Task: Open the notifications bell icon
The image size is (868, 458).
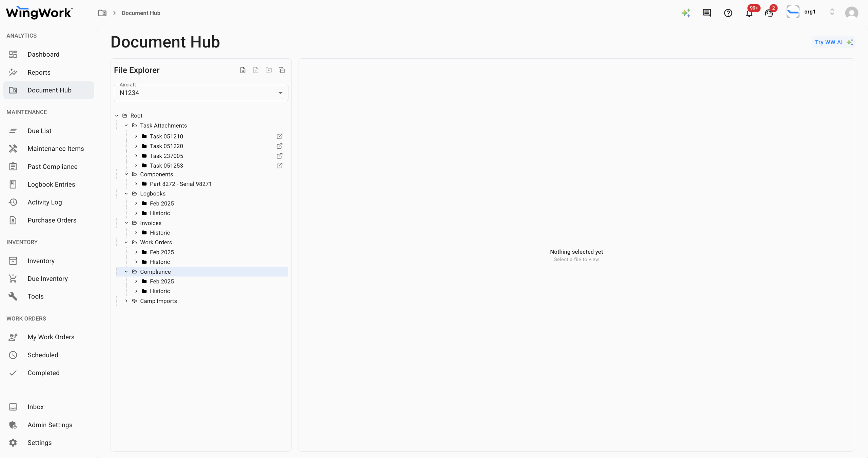Action: tap(749, 13)
